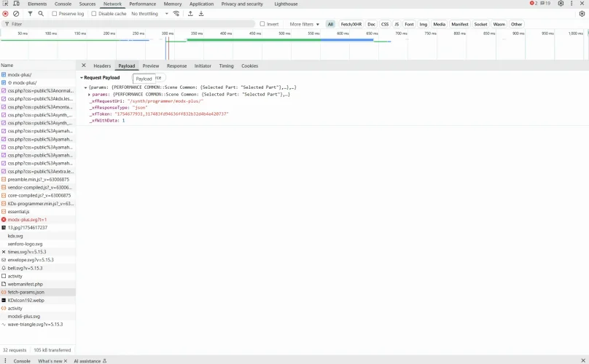Click the export HAR download icon
589x364 pixels.
pos(201,14)
